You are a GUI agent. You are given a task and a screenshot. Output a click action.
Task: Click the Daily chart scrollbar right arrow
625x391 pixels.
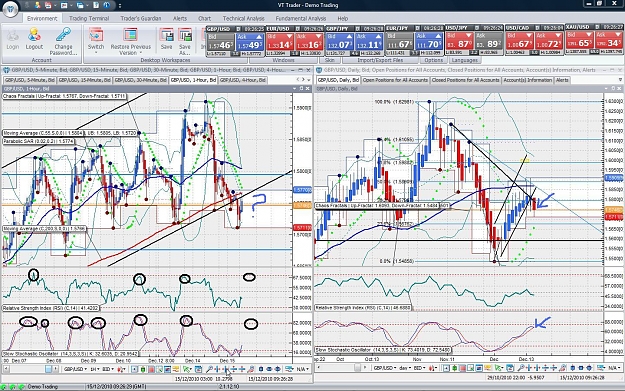365,368
